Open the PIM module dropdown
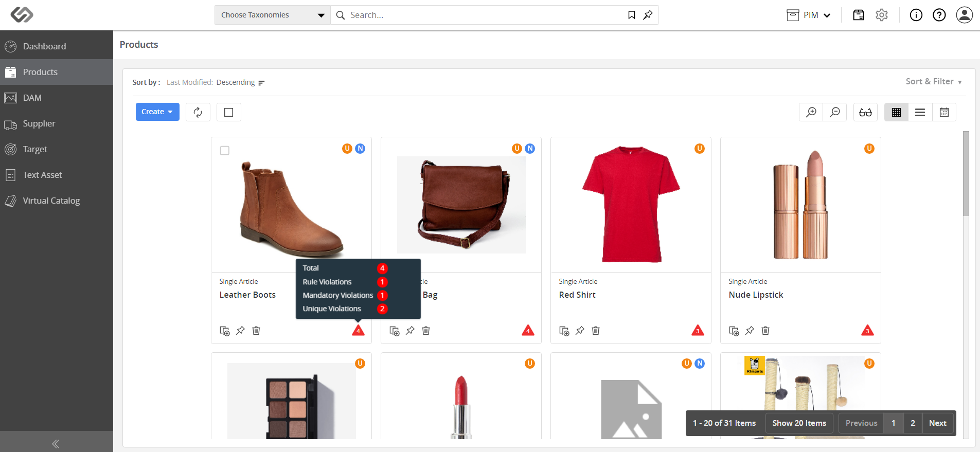The image size is (980, 452). (809, 15)
